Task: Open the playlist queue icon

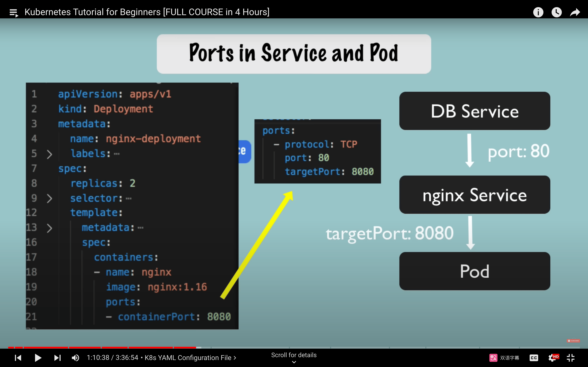Action: (14, 12)
